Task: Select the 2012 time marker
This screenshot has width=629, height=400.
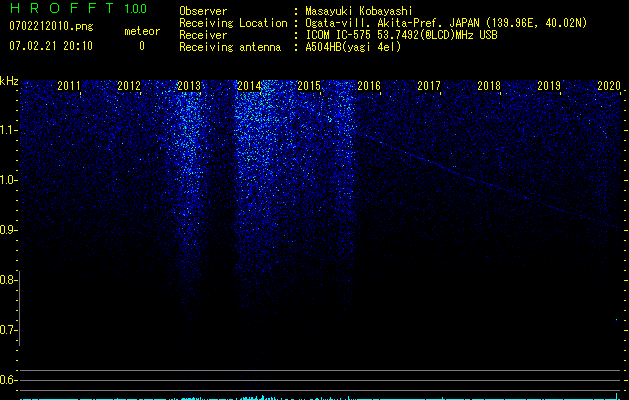Action: 129,85
